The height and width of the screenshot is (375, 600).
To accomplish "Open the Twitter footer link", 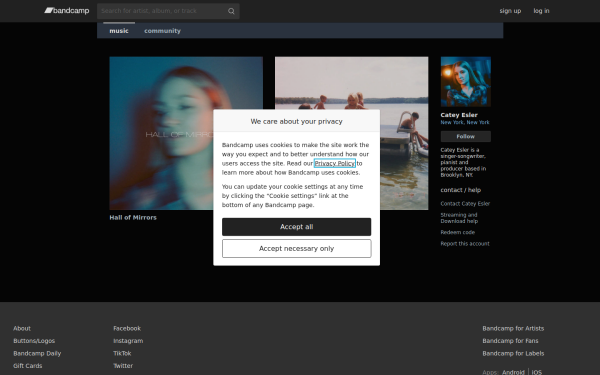I will point(123,366).
